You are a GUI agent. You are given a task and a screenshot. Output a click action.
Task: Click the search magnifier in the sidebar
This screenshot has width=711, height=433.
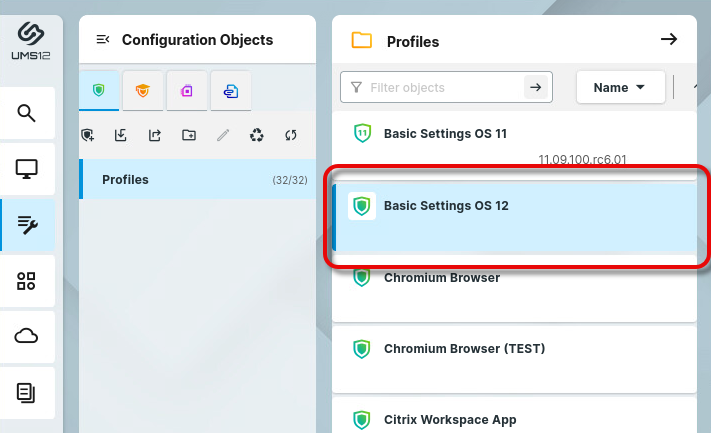(x=27, y=113)
